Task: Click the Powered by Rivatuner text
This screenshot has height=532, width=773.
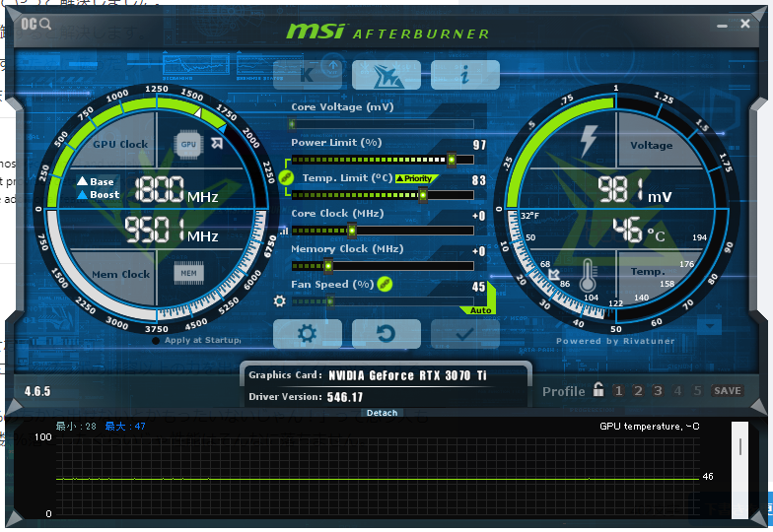Action: [x=615, y=341]
